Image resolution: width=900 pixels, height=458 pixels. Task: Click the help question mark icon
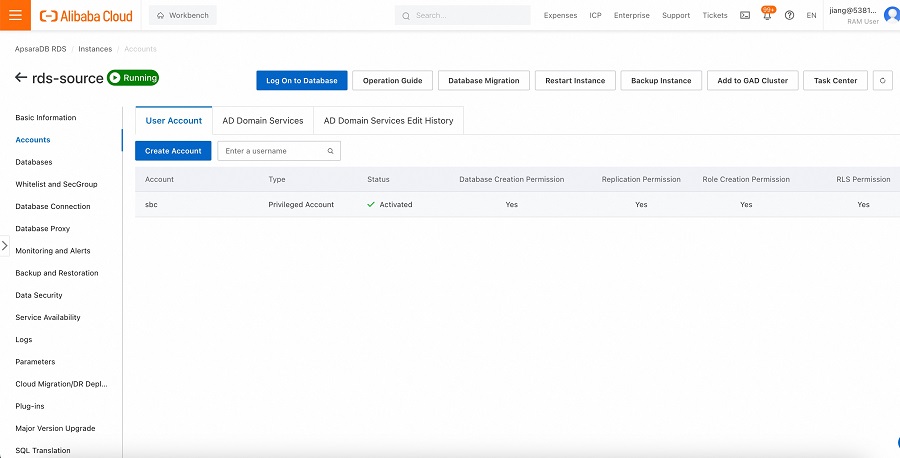[x=790, y=16]
